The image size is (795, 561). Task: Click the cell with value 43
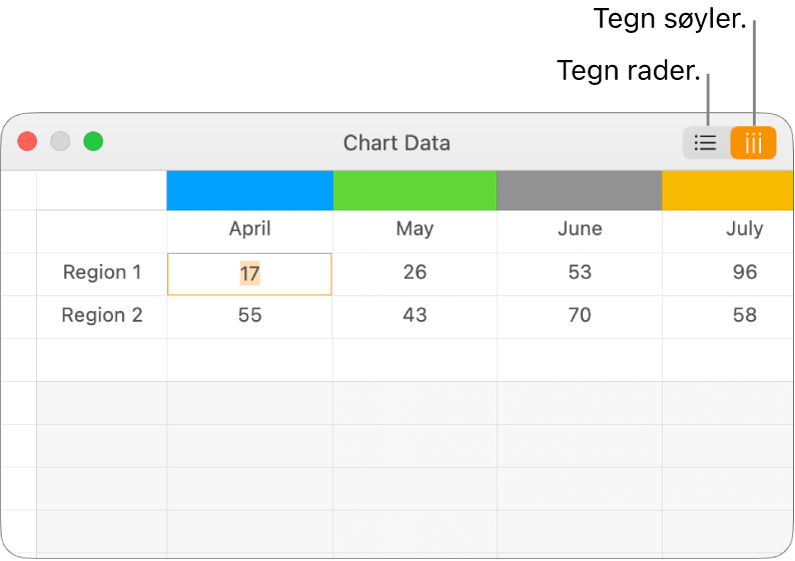[414, 315]
